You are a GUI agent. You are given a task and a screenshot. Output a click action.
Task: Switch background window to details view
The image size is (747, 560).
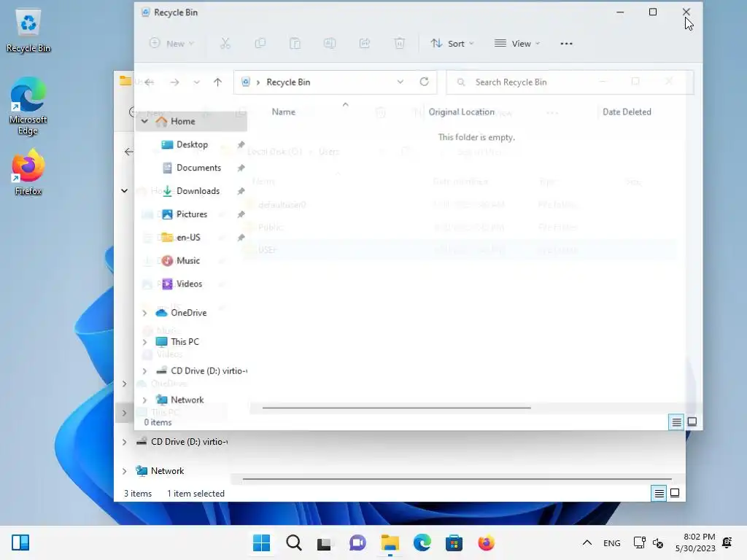click(659, 494)
